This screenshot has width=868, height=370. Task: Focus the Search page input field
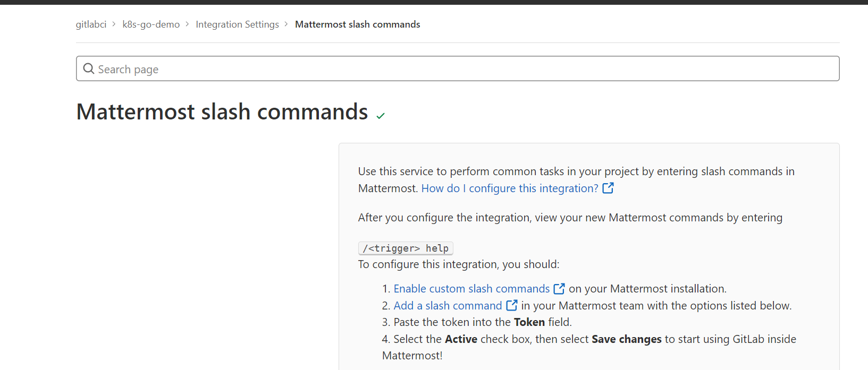point(458,68)
